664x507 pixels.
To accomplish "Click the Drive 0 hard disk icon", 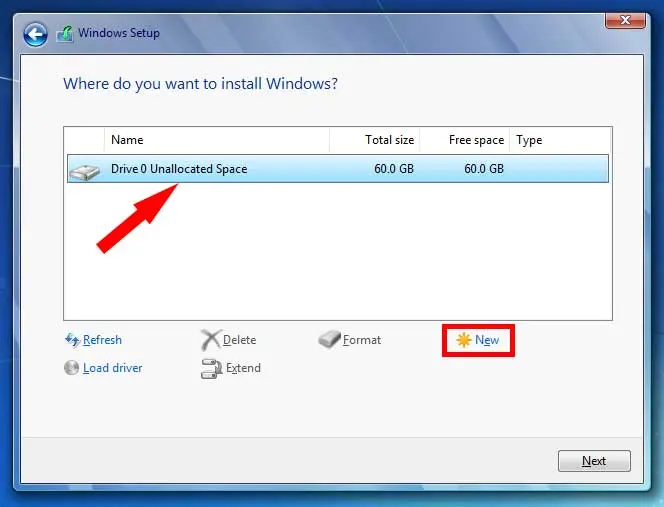I will pyautogui.click(x=85, y=170).
